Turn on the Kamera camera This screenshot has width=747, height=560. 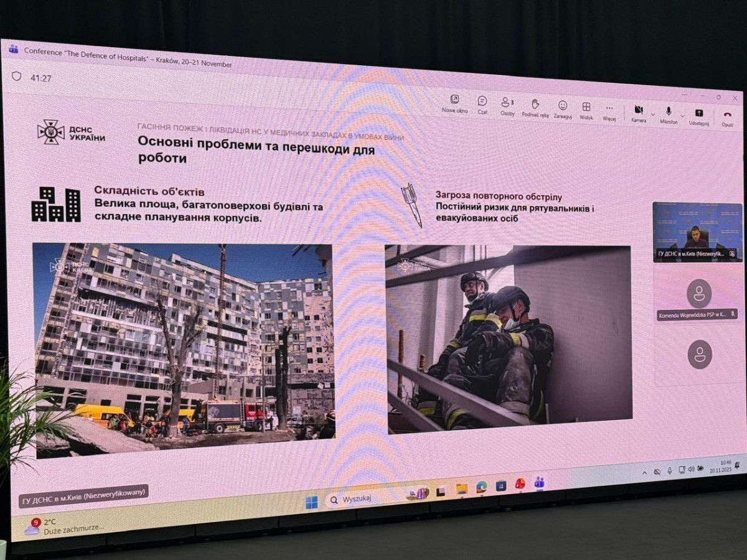[x=638, y=112]
